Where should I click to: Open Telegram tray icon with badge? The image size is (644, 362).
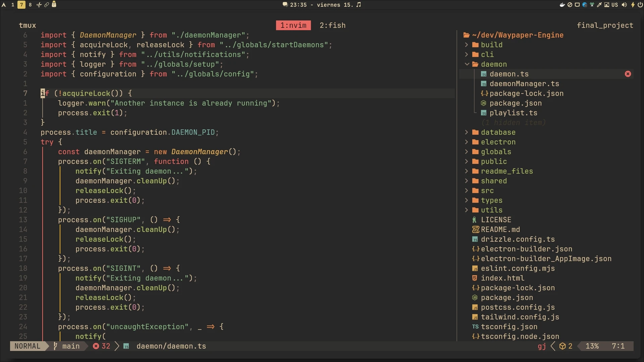pyautogui.click(x=585, y=5)
